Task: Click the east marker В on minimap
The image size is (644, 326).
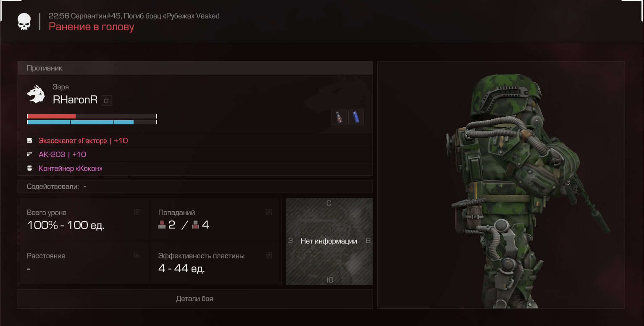Action: (x=368, y=241)
